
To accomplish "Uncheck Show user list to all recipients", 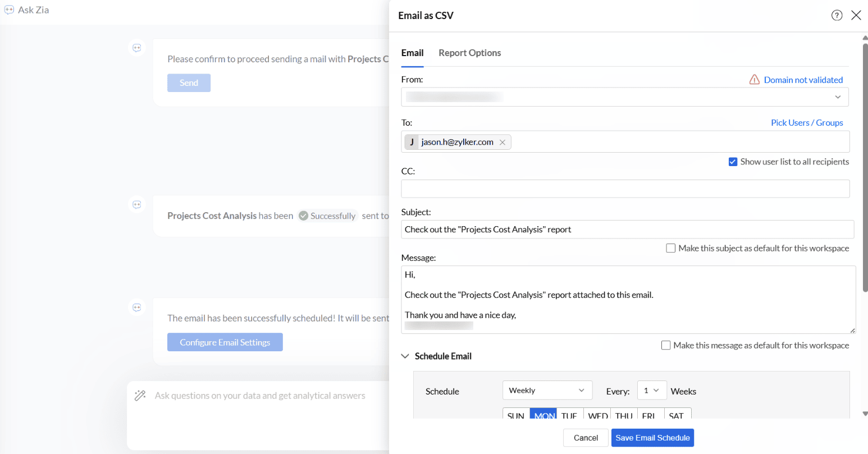I will click(x=733, y=162).
